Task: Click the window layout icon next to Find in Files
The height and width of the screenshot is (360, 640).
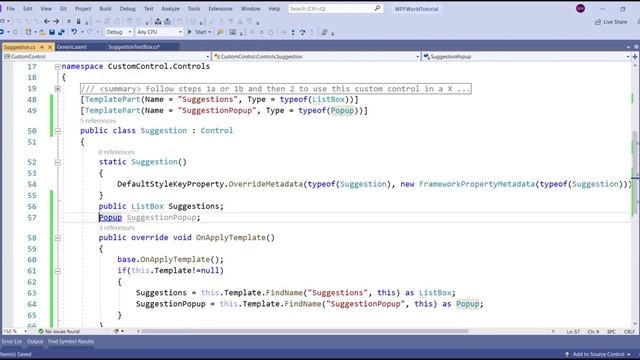Action: pyautogui.click(x=233, y=32)
